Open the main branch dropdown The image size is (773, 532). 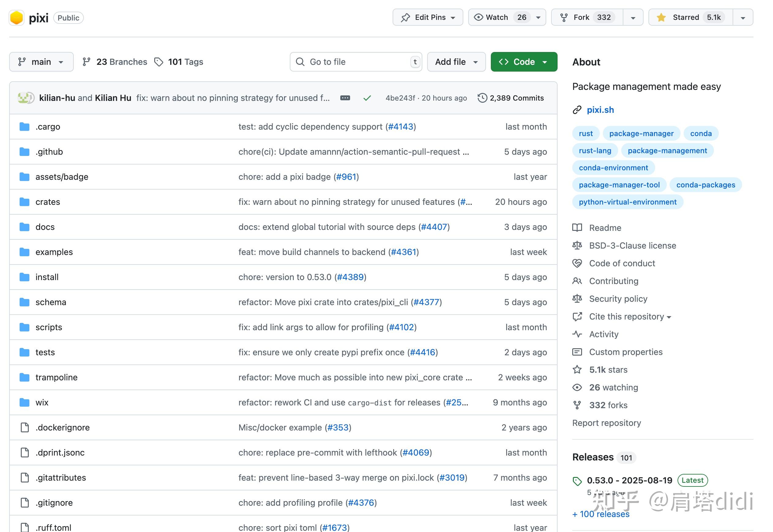tap(41, 62)
